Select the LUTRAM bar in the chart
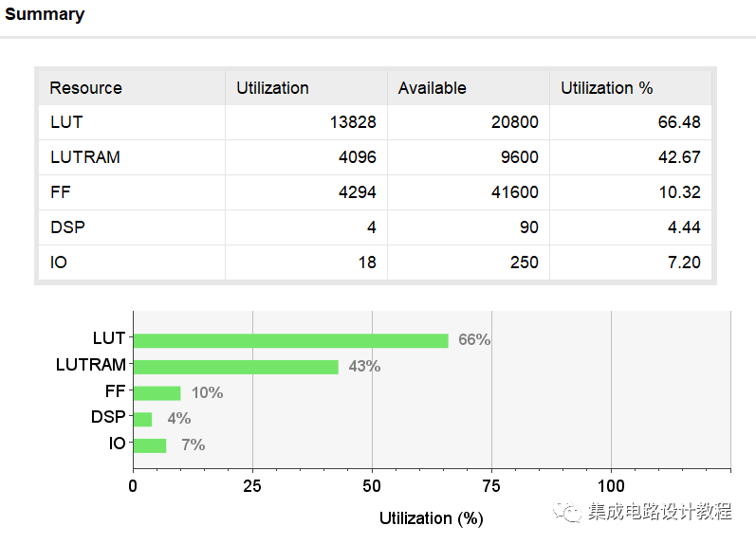This screenshot has height=544, width=756. tap(236, 367)
